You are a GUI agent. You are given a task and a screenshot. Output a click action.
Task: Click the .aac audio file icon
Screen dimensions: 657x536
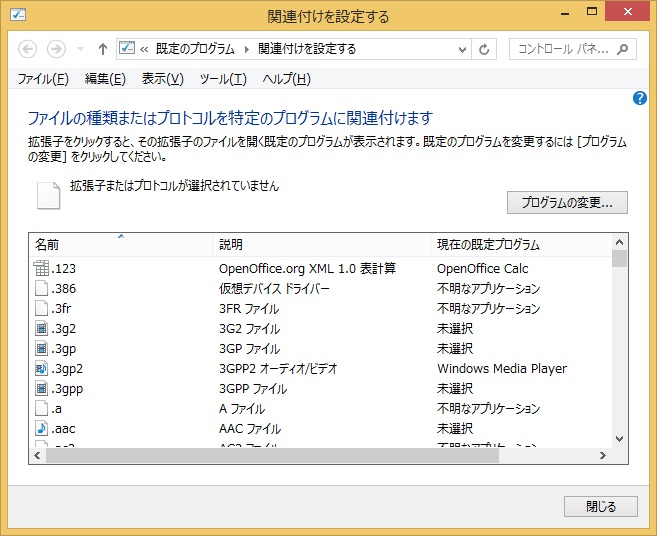point(41,428)
